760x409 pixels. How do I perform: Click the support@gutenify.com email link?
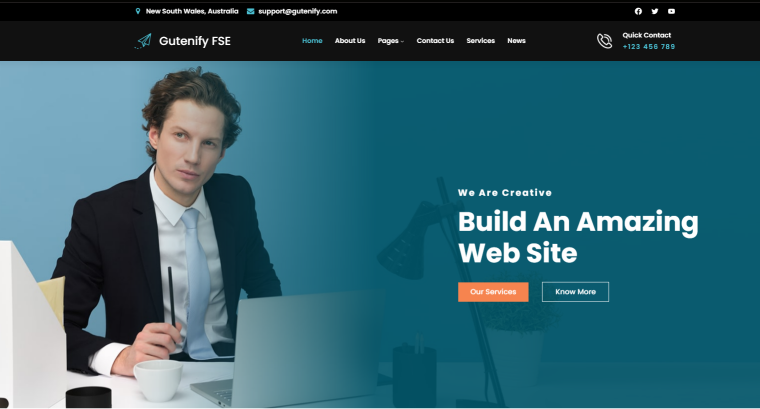click(x=298, y=11)
